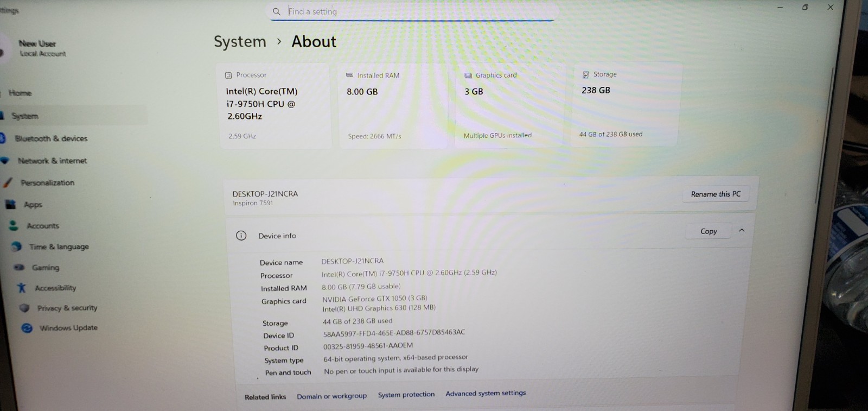Screen dimensions: 868x411
Task: Collapse the Device info section chevron
Action: pyautogui.click(x=742, y=230)
